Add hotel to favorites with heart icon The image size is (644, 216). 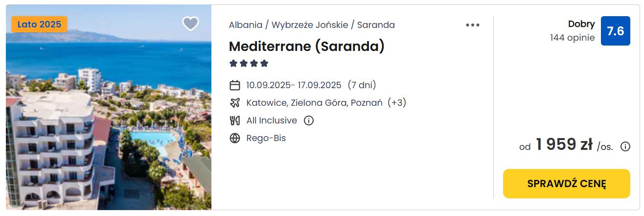[190, 24]
